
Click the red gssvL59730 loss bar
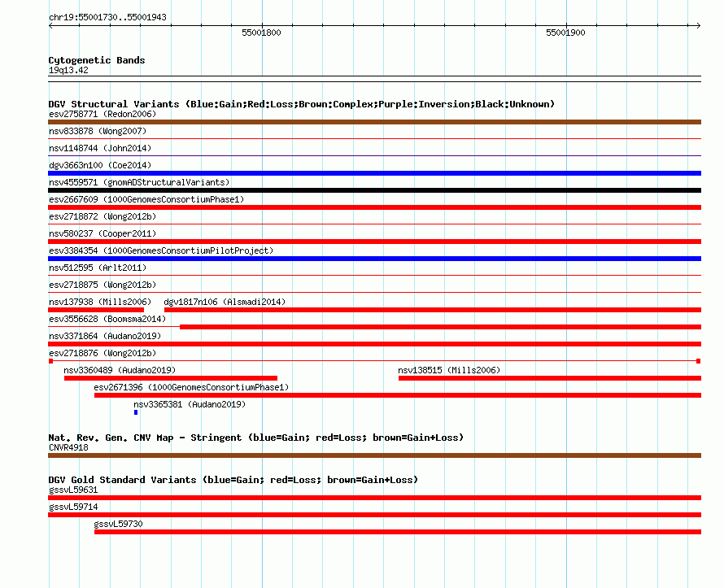tap(398, 532)
